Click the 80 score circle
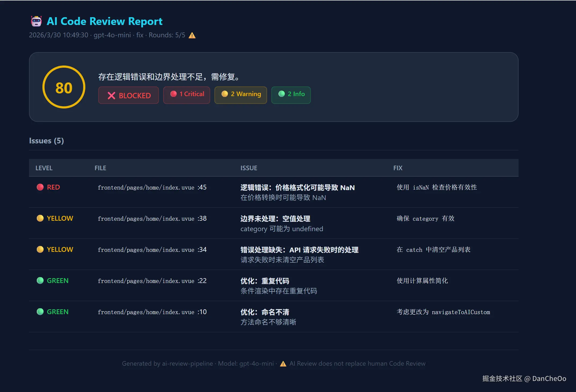Screen dimensions: 576x392 64,87
